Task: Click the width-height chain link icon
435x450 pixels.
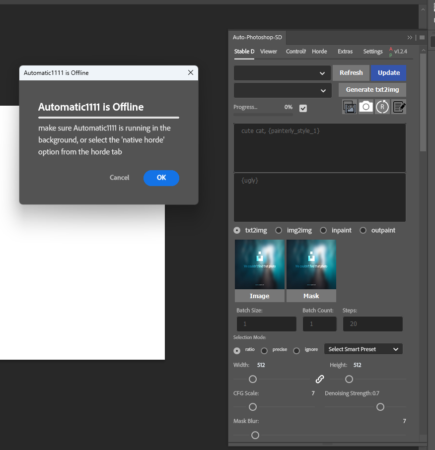Action: pos(320,379)
